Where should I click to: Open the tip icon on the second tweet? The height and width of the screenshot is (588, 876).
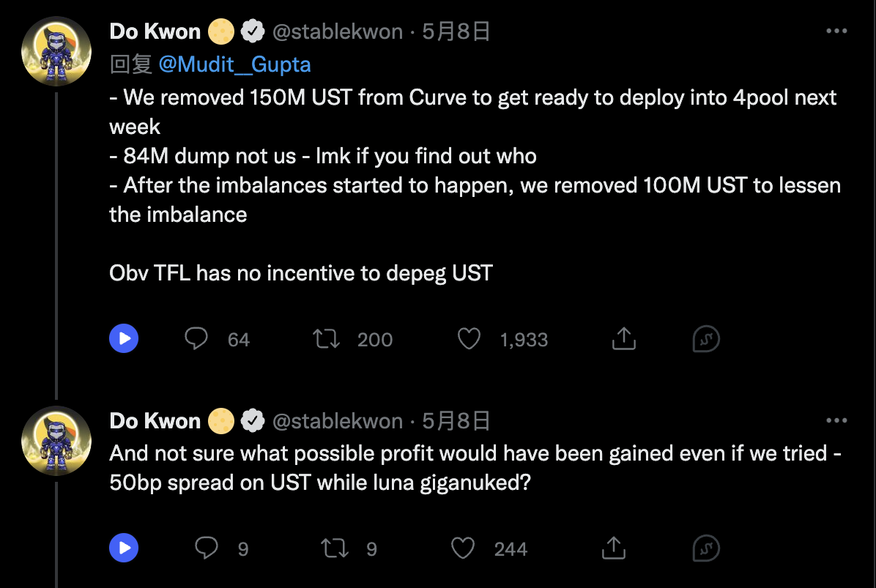(706, 548)
